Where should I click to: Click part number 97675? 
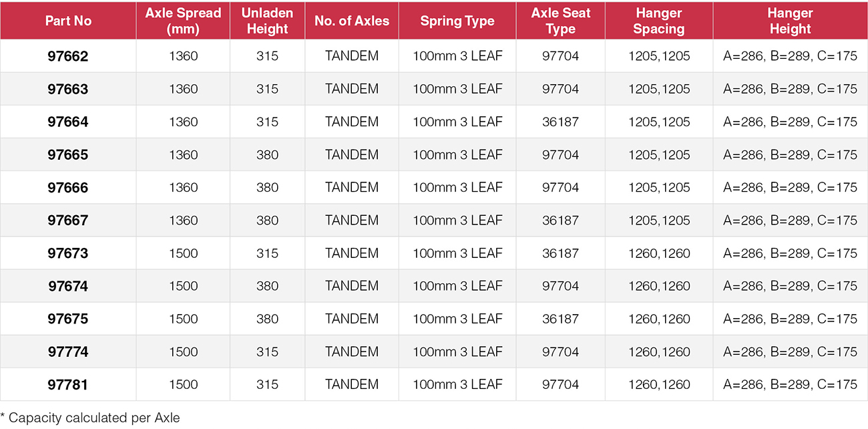[x=68, y=319]
